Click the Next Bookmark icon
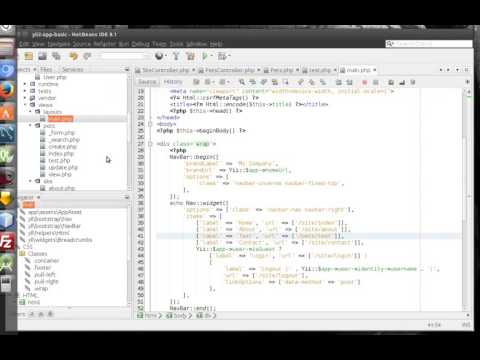Image resolution: width=480 pixels, height=360 pixels. (311, 82)
